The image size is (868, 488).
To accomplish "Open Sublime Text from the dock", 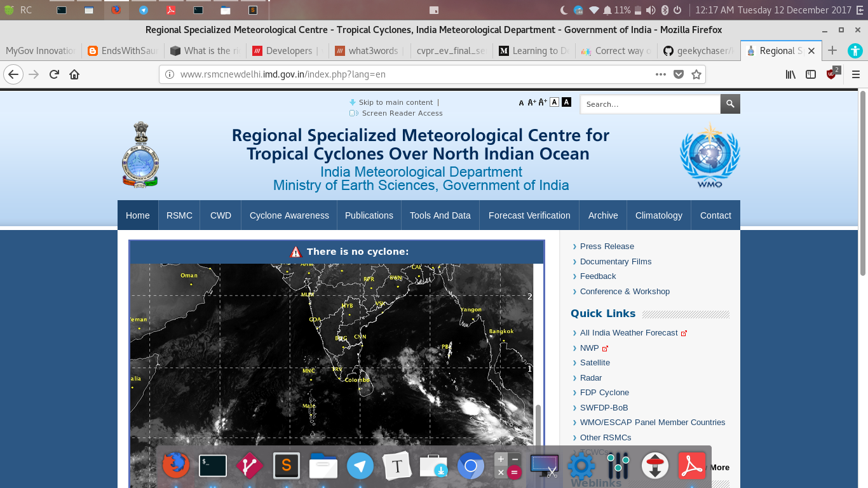I will point(286,466).
